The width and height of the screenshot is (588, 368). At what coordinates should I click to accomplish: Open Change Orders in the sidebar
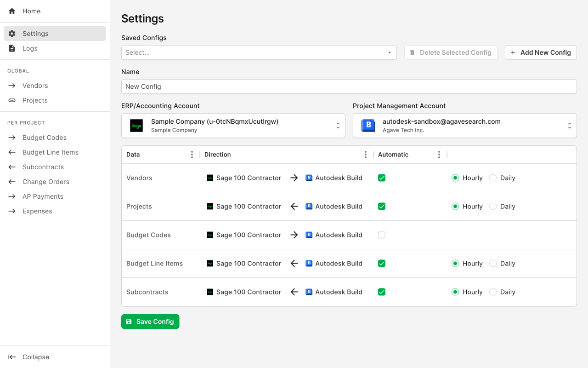[x=55, y=182]
